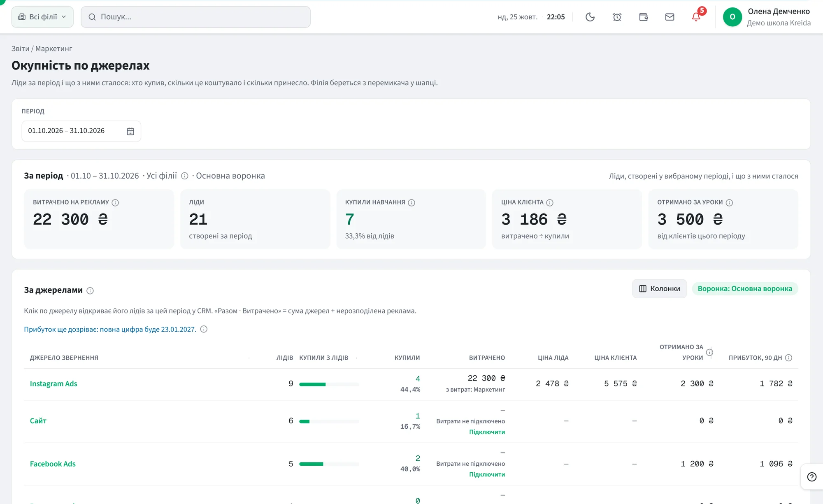Image resolution: width=823 pixels, height=504 pixels.
Task: Sort by Витрачено column header
Action: (x=487, y=358)
